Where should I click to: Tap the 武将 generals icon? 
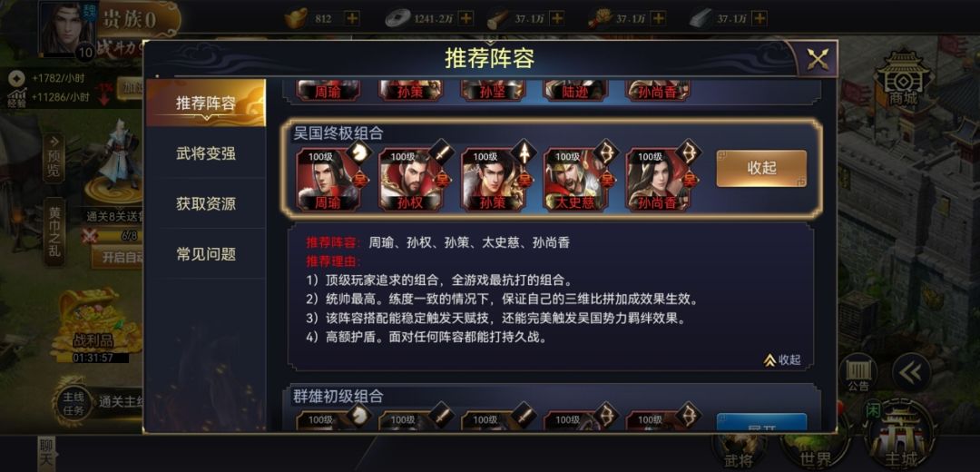click(x=738, y=451)
